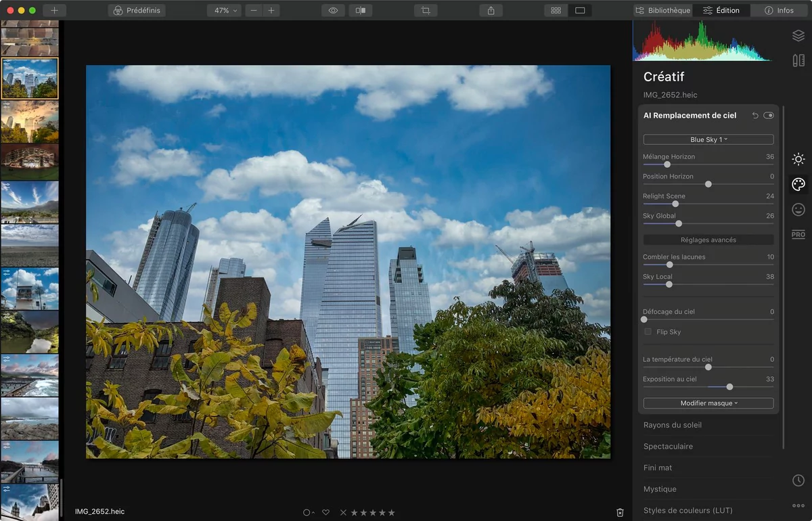Open the Portrait face tools category

tap(798, 210)
